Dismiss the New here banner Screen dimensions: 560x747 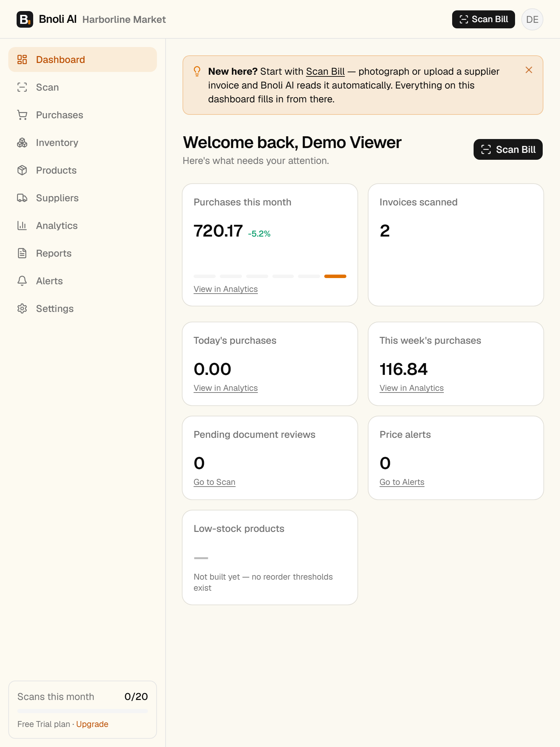coord(529,70)
